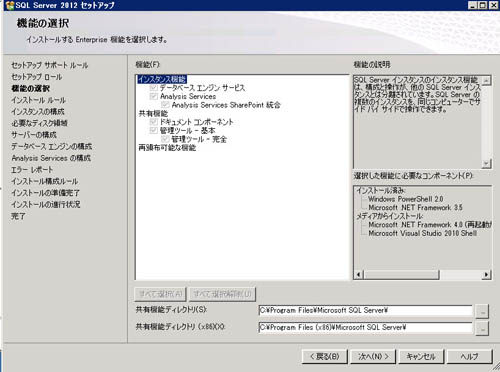Select データベース エンジンの構成 step
Viewport: 500px width, 372px height.
52,147
